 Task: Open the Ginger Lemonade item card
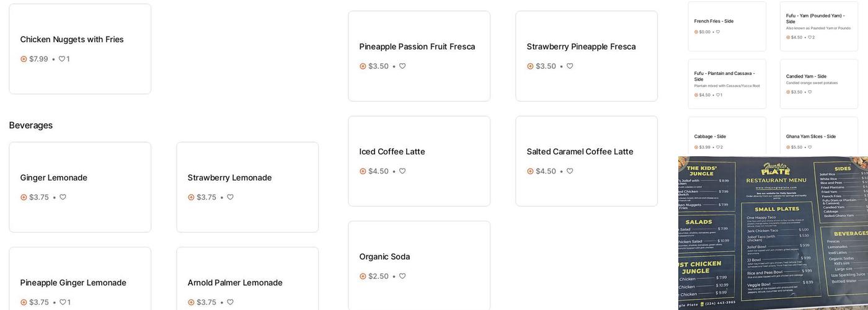pyautogui.click(x=79, y=186)
